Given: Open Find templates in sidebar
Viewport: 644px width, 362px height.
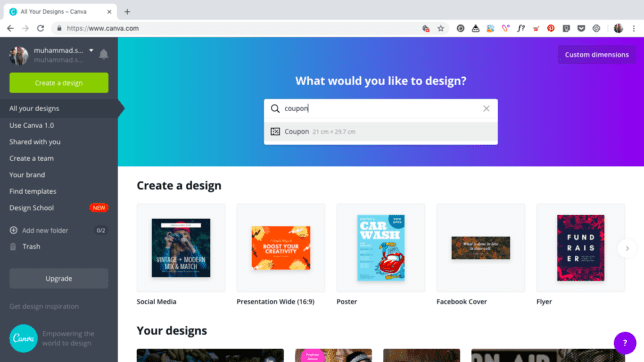Looking at the screenshot, I should tap(33, 191).
